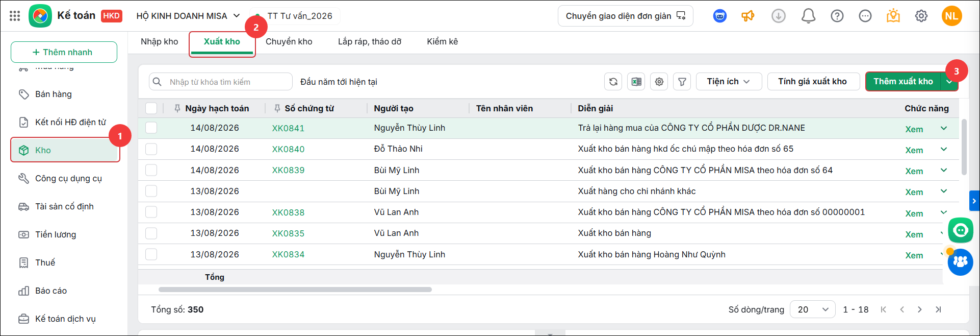980x336 pixels.
Task: Open the chatbot assistant icon in header
Action: [x=720, y=16]
